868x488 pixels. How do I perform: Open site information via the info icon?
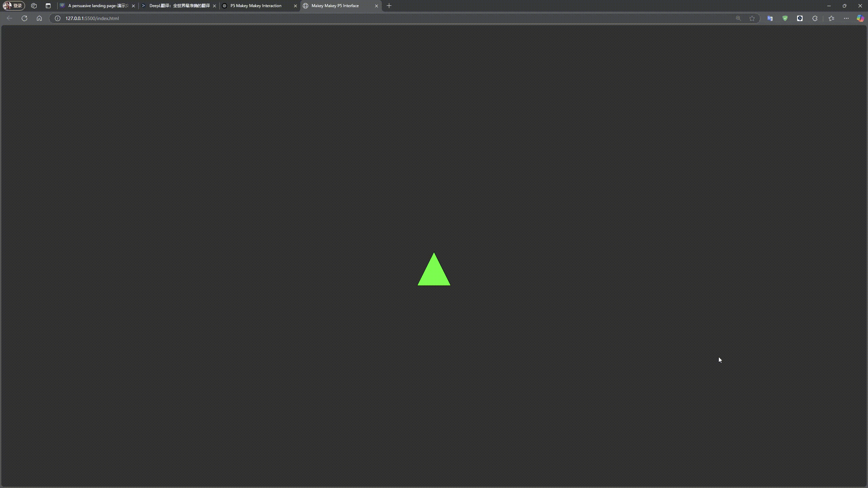[x=57, y=18]
